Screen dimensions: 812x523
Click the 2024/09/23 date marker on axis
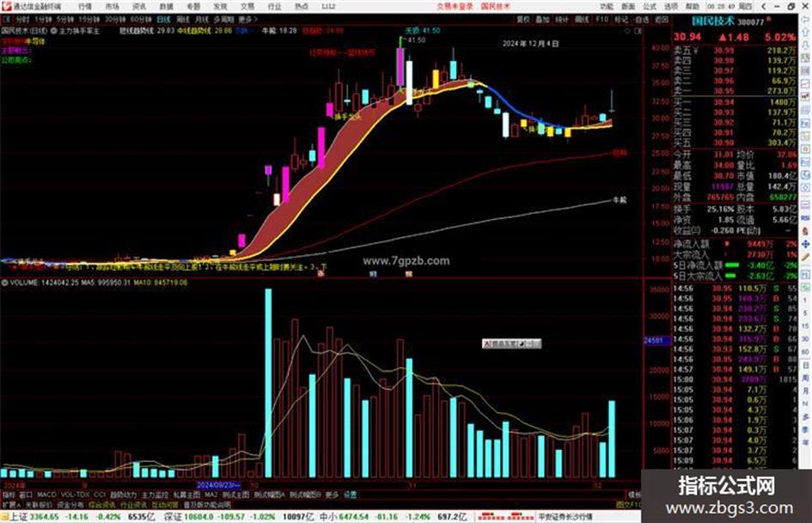[x=218, y=485]
